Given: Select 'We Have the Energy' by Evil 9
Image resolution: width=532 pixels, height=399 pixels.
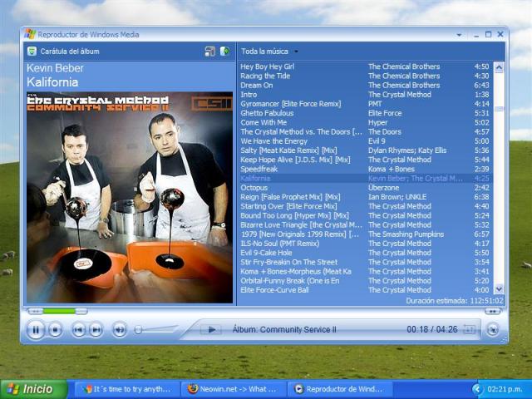Looking at the screenshot, I should click(x=366, y=141).
